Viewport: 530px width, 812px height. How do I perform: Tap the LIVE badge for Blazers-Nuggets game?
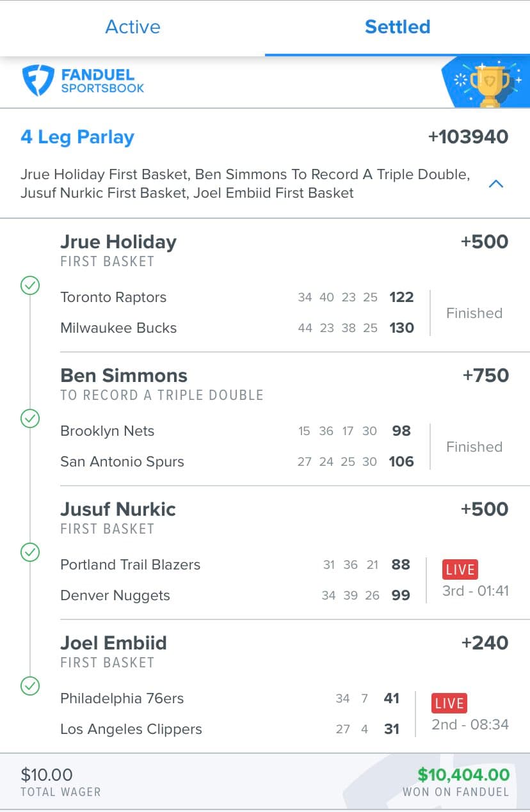point(460,569)
